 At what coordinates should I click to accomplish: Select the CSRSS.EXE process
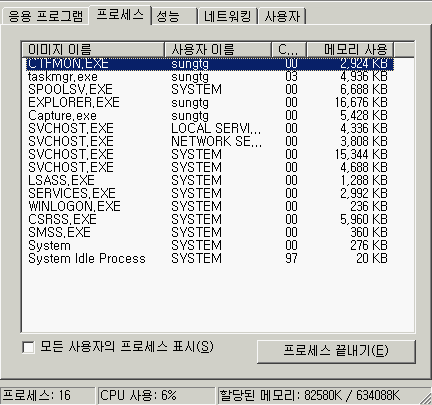coord(210,220)
